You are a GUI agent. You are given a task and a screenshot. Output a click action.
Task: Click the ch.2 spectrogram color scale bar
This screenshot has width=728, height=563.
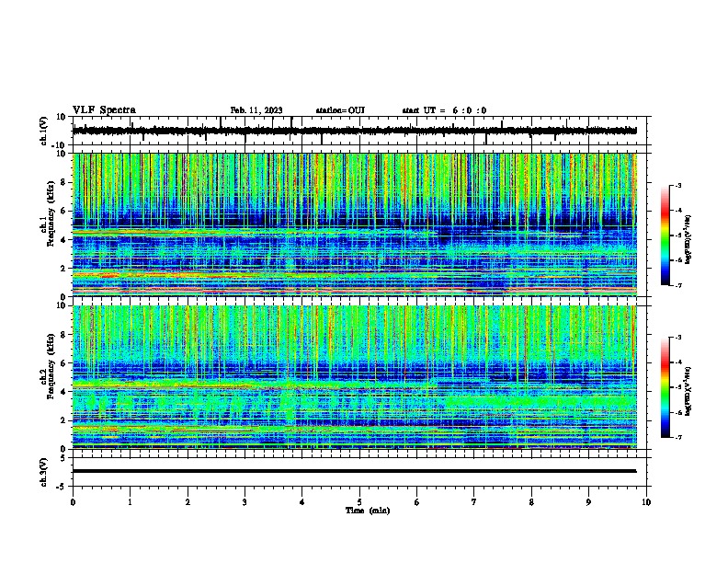point(665,387)
